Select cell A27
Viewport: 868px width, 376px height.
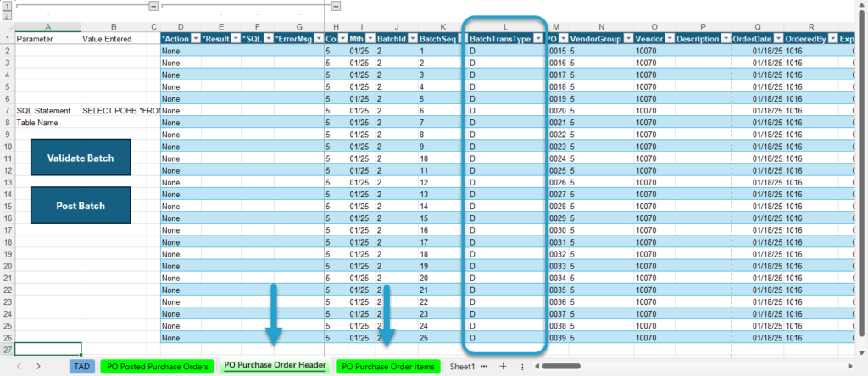(48, 349)
